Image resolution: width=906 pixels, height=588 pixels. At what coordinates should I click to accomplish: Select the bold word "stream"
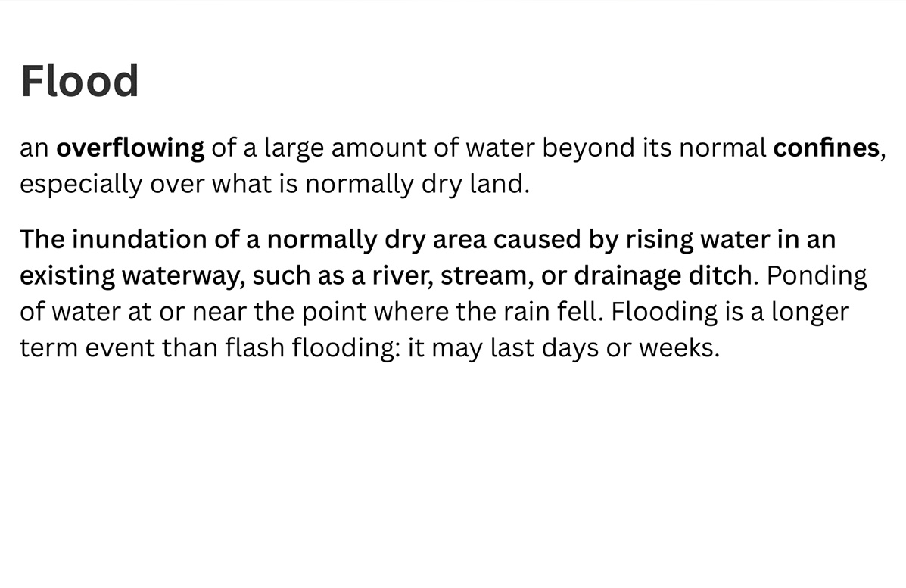click(x=484, y=276)
